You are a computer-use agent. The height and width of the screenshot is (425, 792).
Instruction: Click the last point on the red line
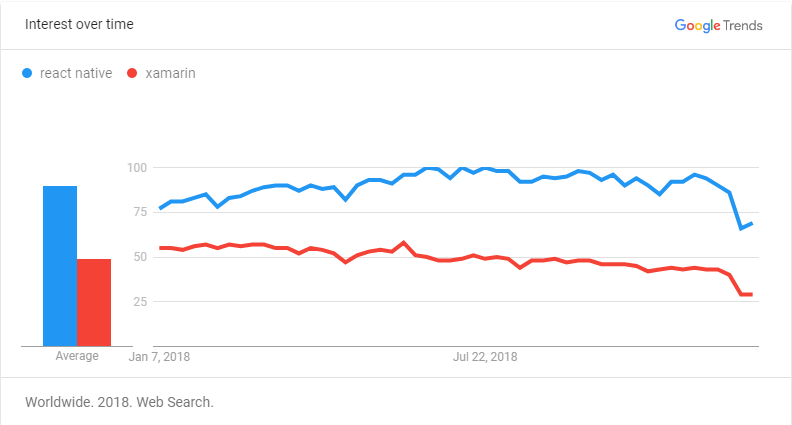752,294
